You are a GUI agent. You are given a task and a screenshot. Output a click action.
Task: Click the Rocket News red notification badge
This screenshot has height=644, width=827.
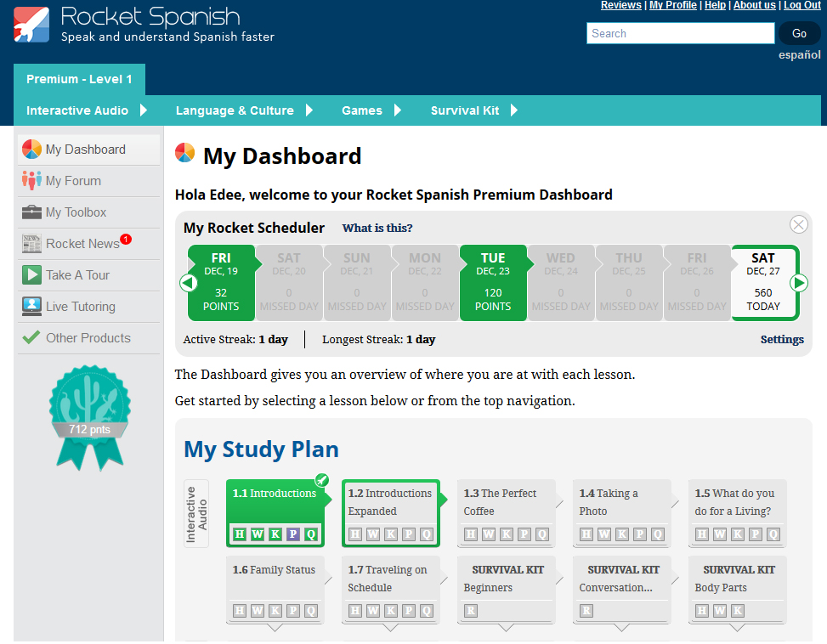click(126, 240)
